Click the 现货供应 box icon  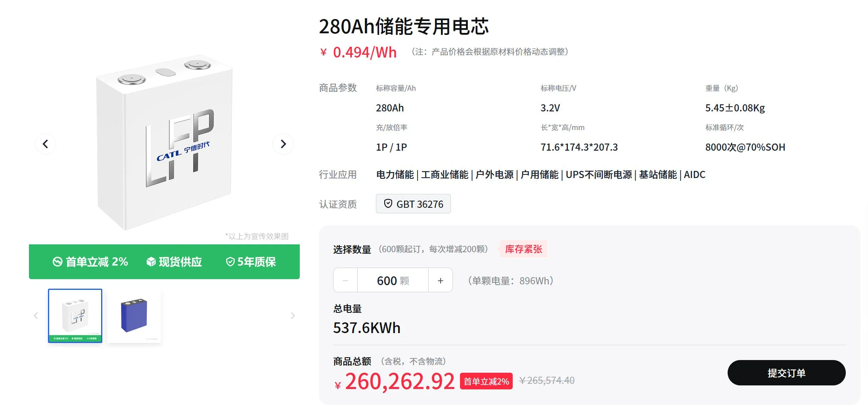point(151,262)
